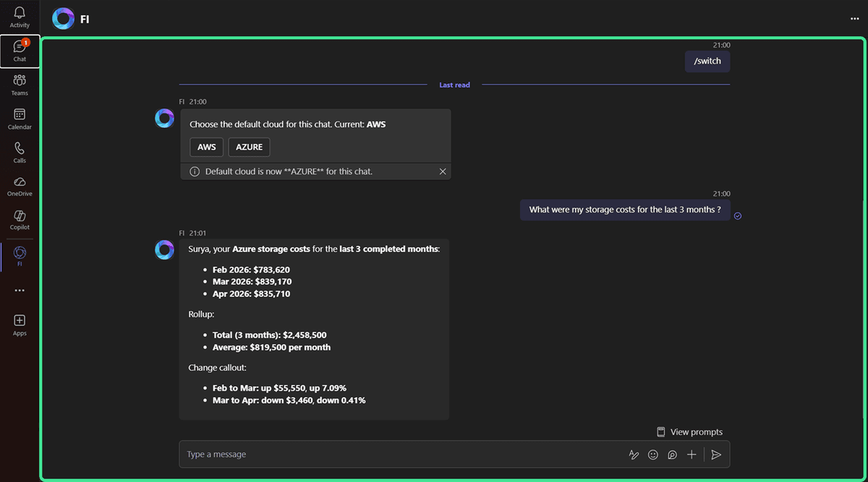Open OneDrive from the sidebar

20,185
